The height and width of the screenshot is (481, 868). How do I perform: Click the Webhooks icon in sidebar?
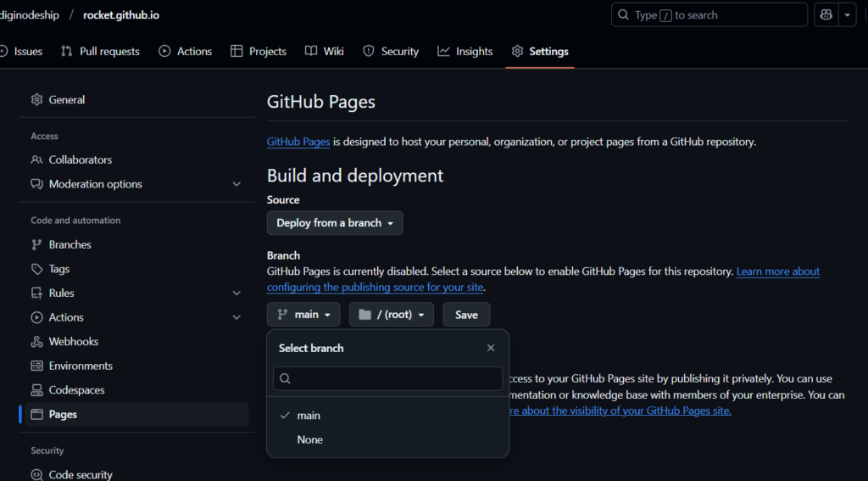coord(36,342)
